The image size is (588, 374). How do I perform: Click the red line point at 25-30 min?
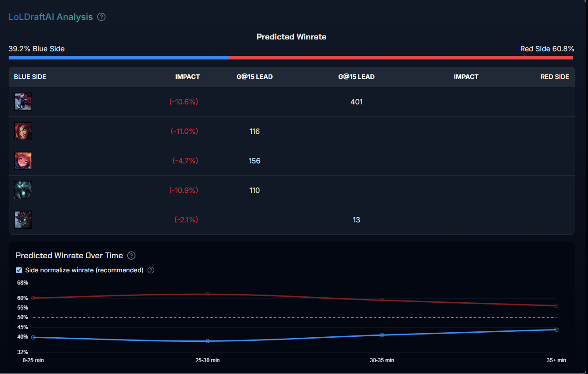coord(208,294)
